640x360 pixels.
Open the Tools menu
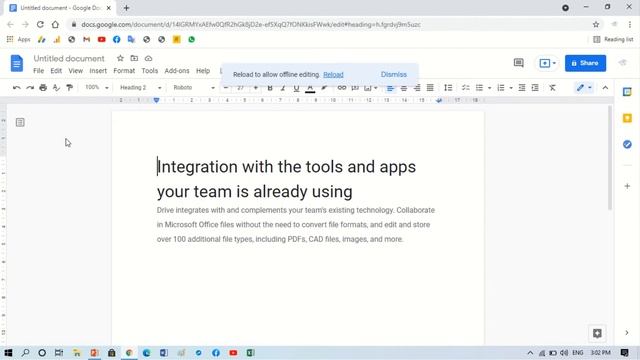(149, 71)
